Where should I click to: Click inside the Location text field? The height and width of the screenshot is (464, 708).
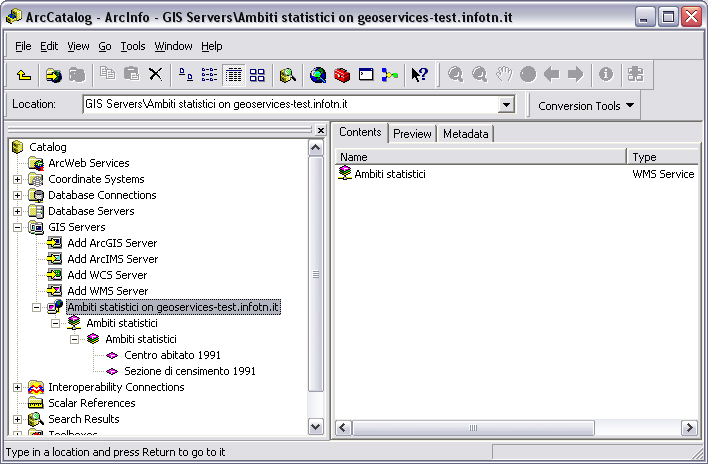tap(291, 105)
